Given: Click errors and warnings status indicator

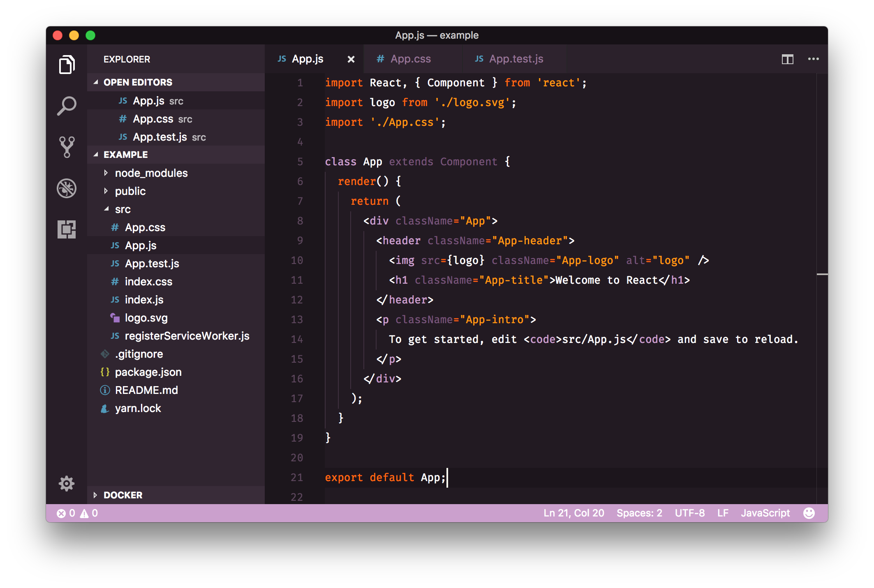Looking at the screenshot, I should pyautogui.click(x=77, y=513).
